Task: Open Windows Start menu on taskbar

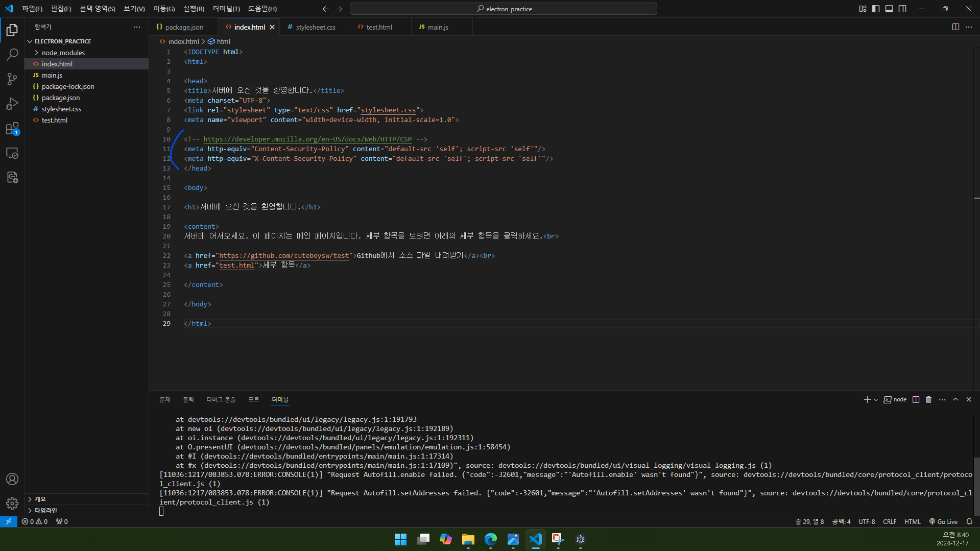Action: 401,539
